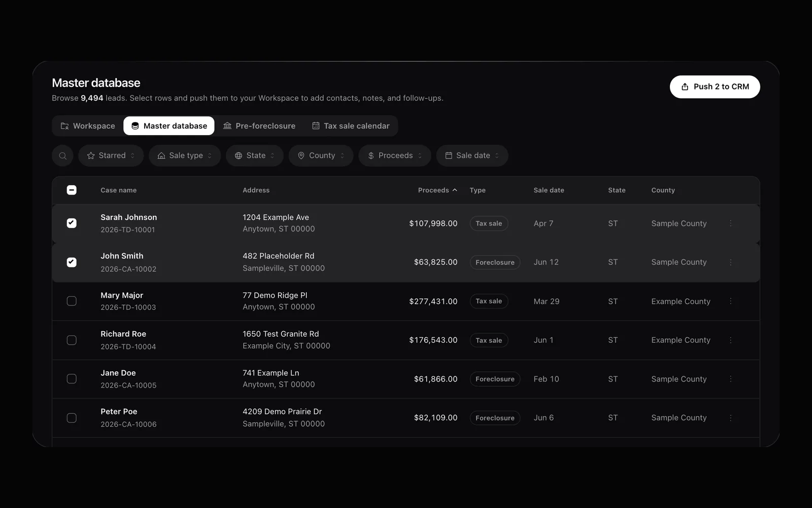Image resolution: width=812 pixels, height=508 pixels.
Task: Uncheck the Sarah Johnson row checkbox
Action: pyautogui.click(x=72, y=223)
